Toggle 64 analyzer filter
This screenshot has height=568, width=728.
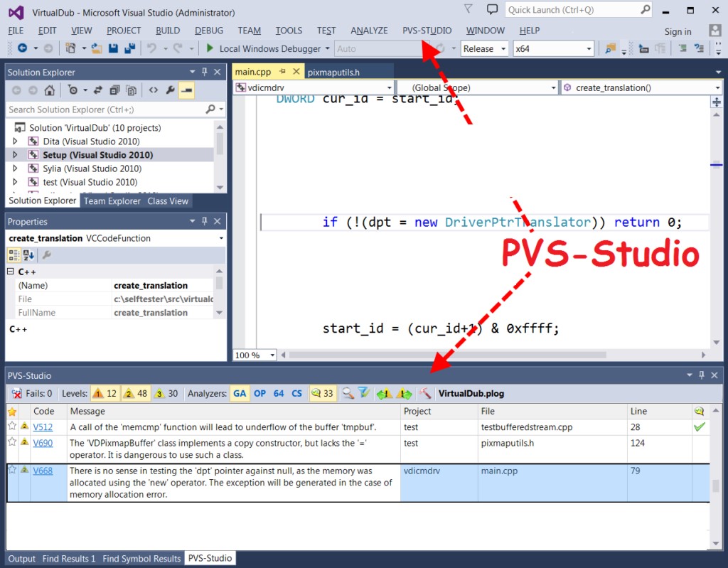[279, 393]
